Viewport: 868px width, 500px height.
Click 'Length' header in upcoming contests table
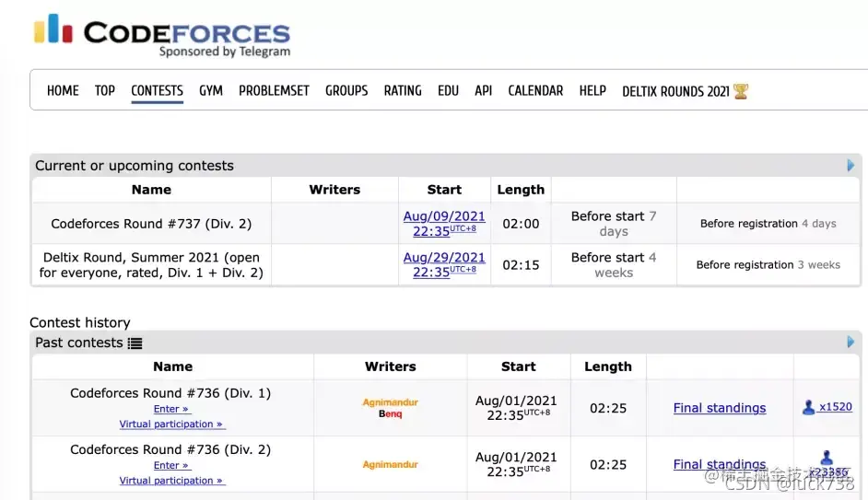[x=521, y=190]
